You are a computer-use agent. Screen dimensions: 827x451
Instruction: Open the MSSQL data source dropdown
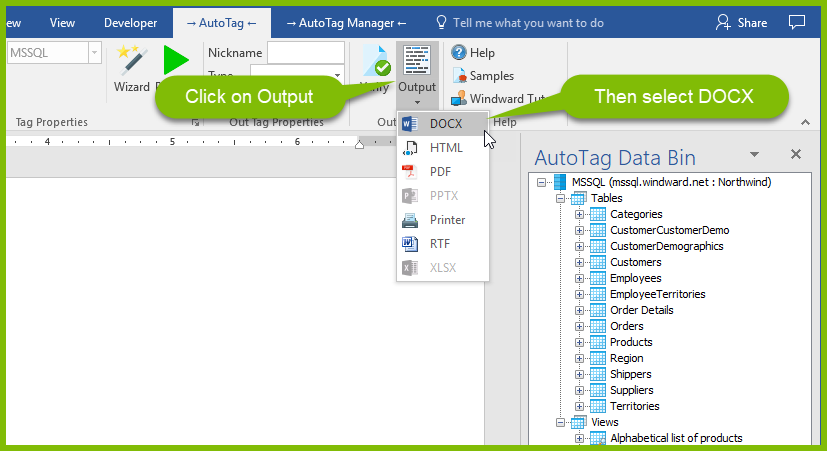[95, 53]
